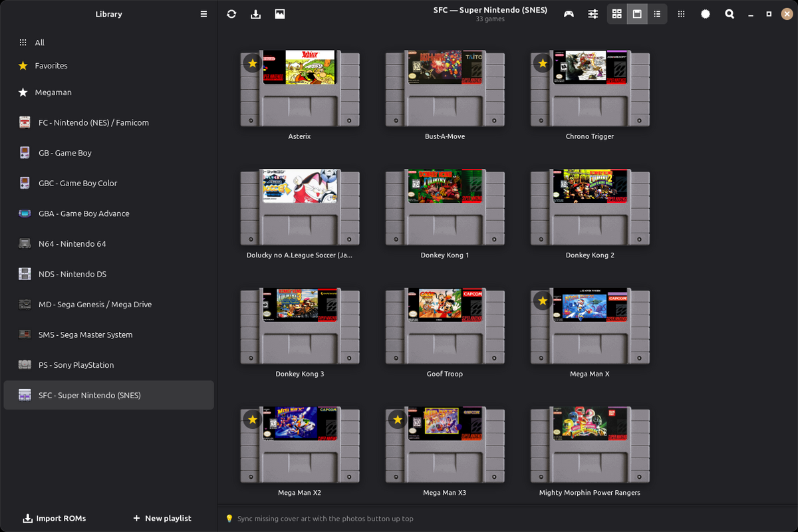798x532 pixels.
Task: Open the search magnifier icon
Action: (x=730, y=14)
